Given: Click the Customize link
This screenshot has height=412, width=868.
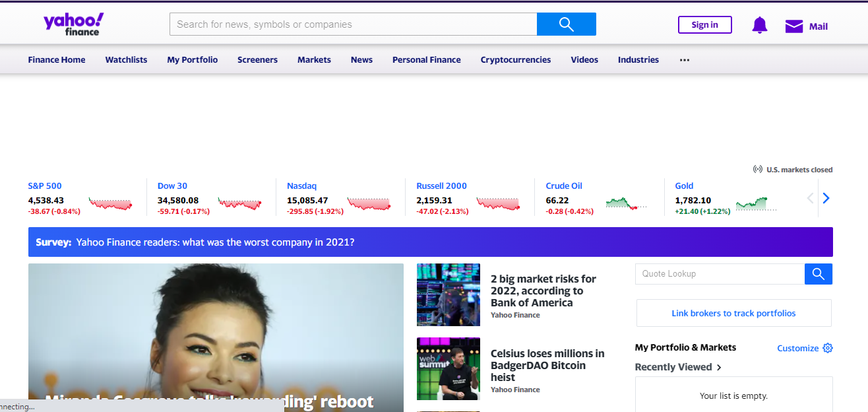Looking at the screenshot, I should [797, 348].
